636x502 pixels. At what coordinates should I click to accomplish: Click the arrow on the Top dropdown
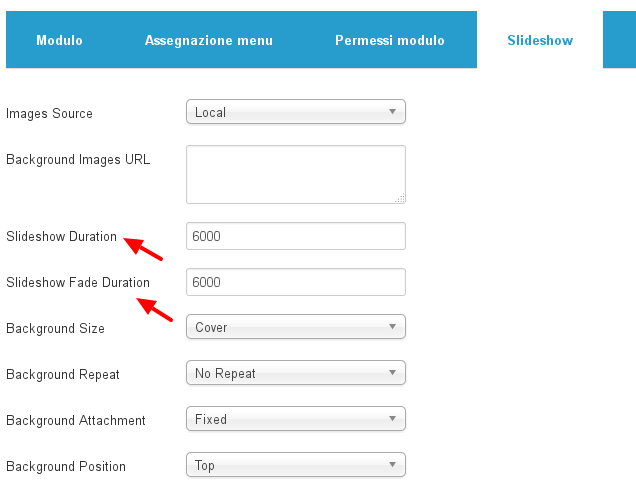[x=392, y=464]
